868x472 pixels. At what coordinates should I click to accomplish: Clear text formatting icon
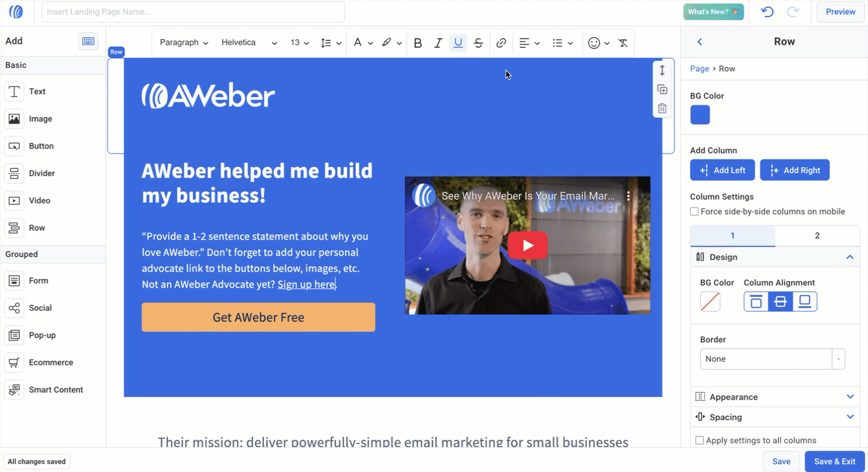(x=623, y=43)
